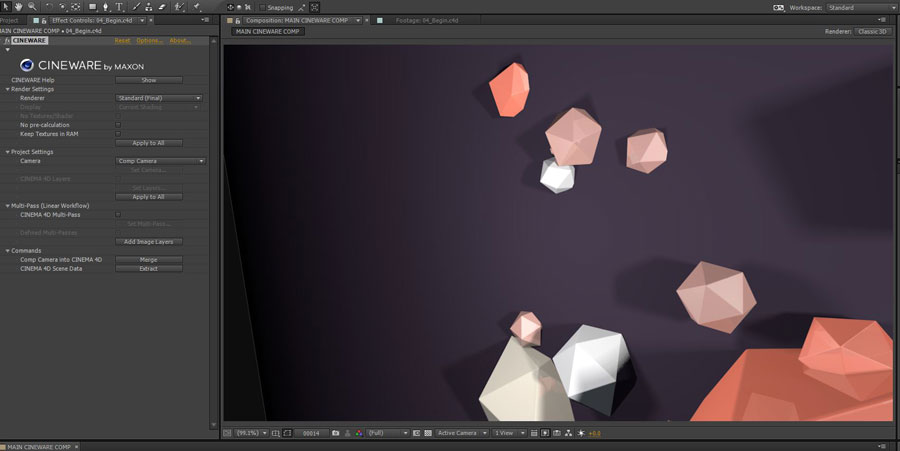Collapse the Commands section
The height and width of the screenshot is (451, 900).
pos(7,251)
